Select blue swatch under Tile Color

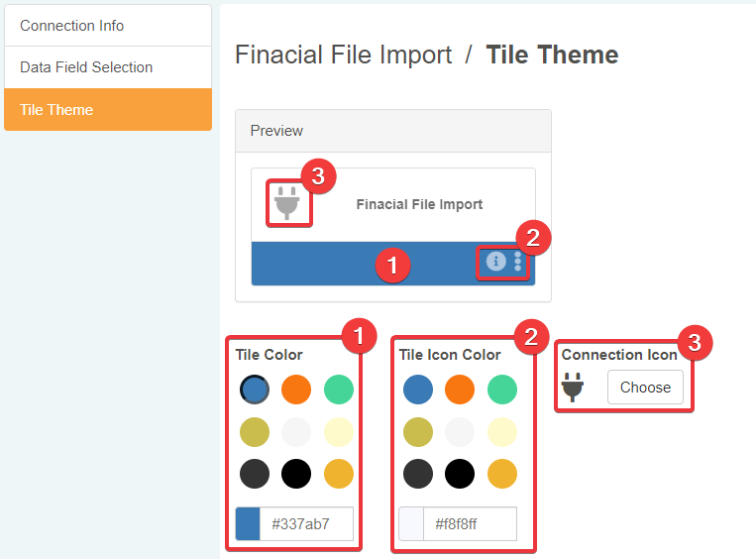[255, 390]
